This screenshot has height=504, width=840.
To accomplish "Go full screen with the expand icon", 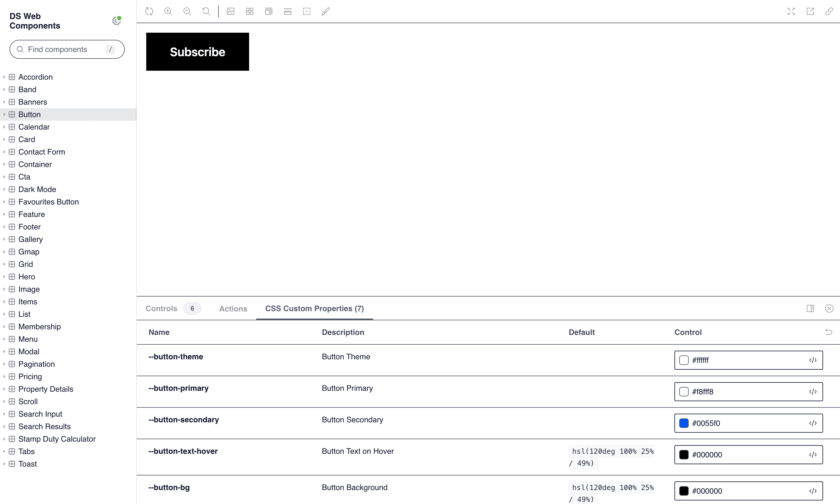I will tap(791, 11).
